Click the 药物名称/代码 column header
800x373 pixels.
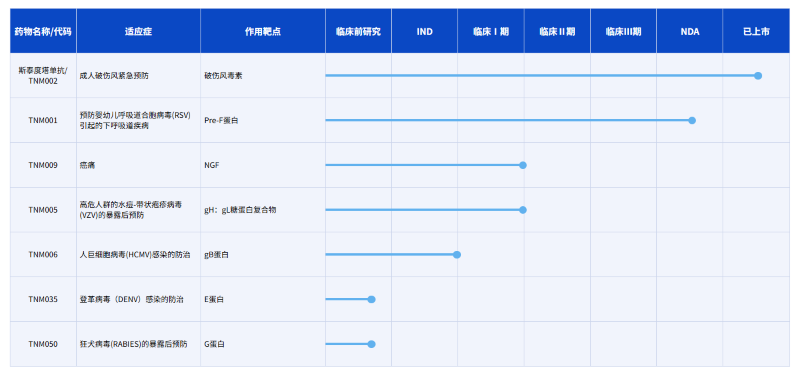tap(43, 31)
